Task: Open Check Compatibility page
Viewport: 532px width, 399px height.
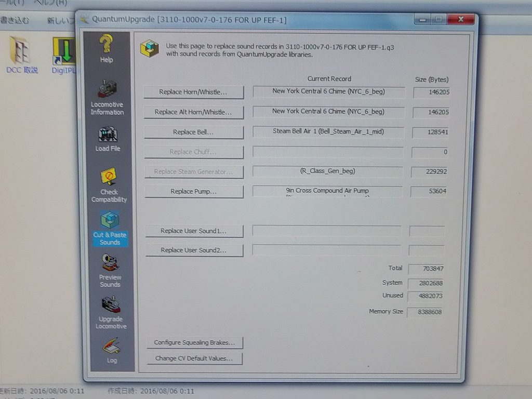Action: coord(109,185)
